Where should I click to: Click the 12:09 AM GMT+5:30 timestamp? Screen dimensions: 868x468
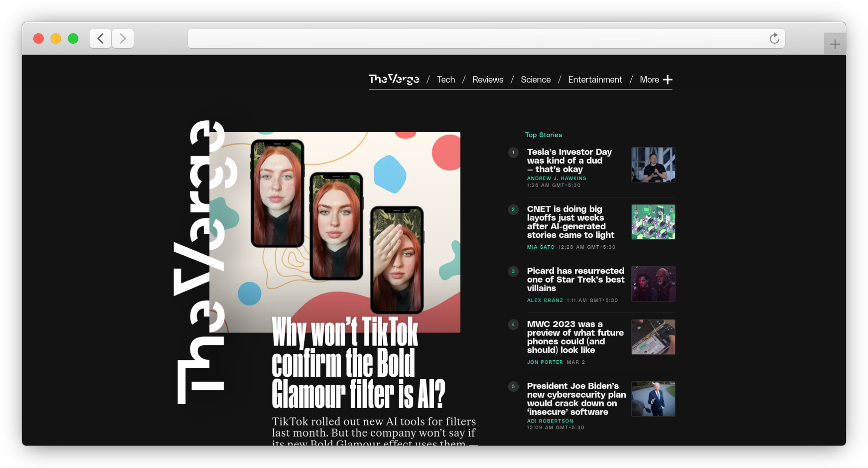[x=555, y=428]
